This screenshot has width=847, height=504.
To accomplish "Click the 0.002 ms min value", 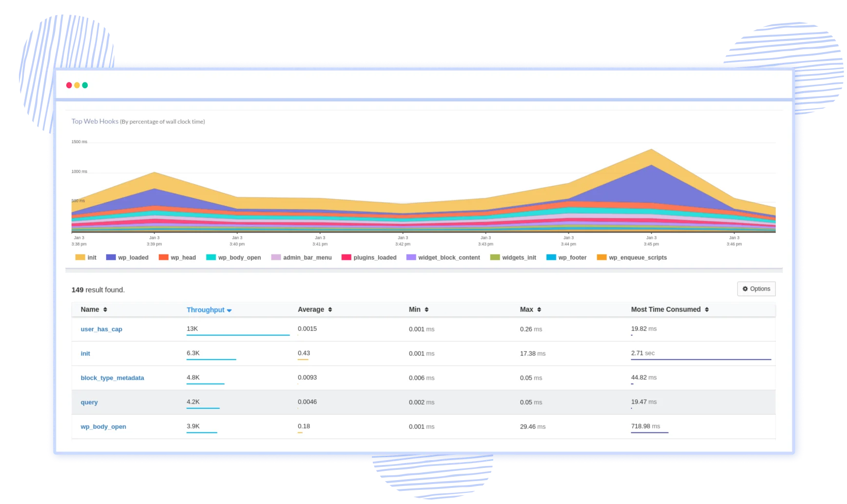I will point(422,402).
